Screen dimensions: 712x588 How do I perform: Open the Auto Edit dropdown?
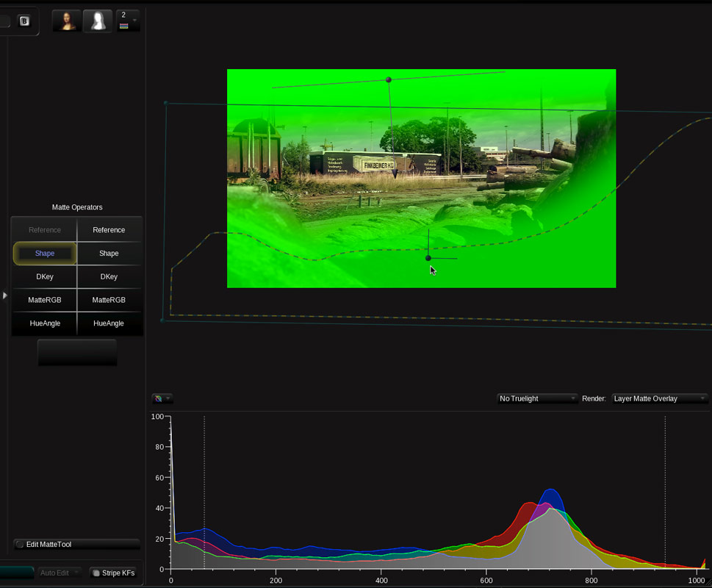(x=59, y=572)
